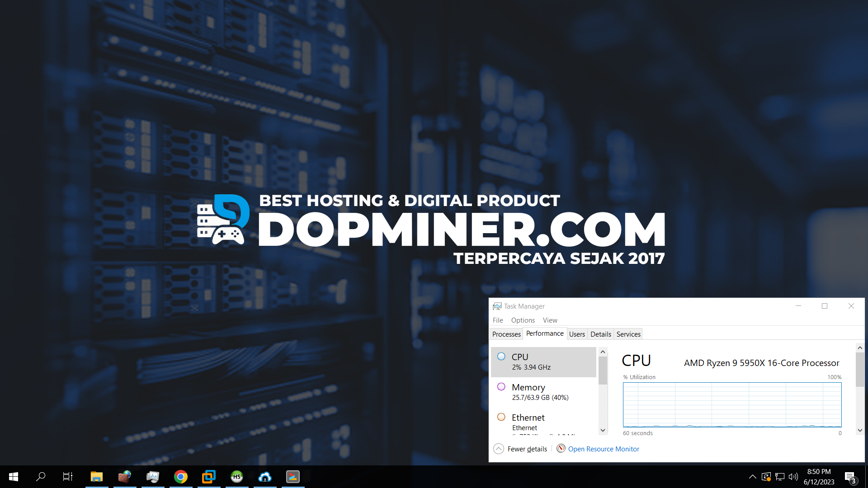Open the Services tab
Viewport: 868px width, 488px height.
[x=628, y=334]
